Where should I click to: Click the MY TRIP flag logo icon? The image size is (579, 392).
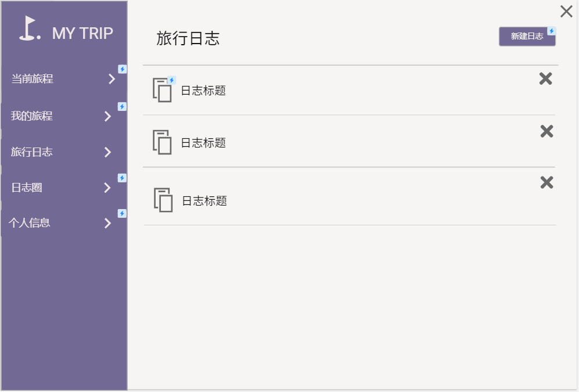coord(29,28)
